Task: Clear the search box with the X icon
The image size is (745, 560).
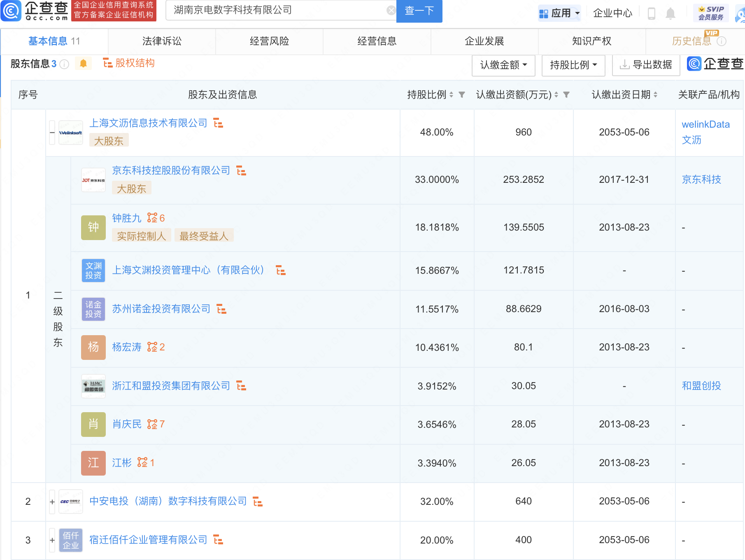Action: point(391,10)
